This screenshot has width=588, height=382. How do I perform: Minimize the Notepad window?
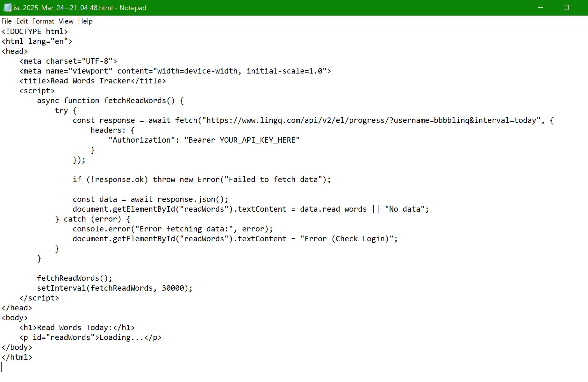pos(540,8)
